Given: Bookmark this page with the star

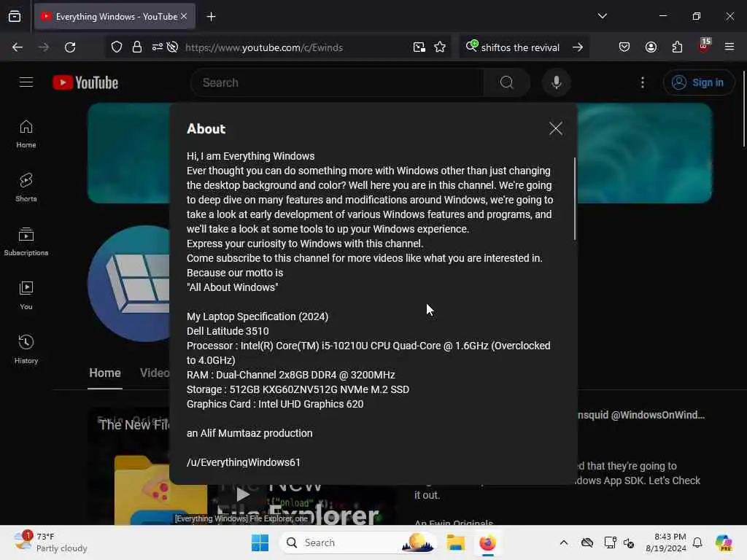Looking at the screenshot, I should [440, 47].
